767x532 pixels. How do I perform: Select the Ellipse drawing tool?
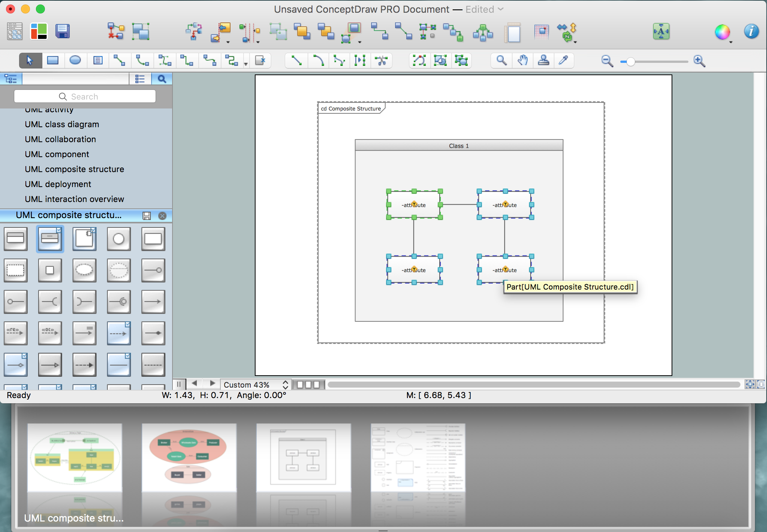[75, 60]
